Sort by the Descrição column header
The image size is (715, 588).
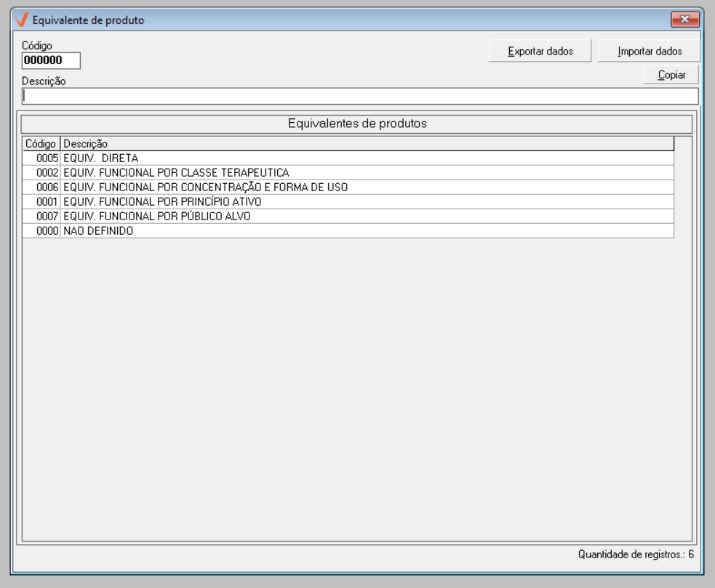pos(367,144)
